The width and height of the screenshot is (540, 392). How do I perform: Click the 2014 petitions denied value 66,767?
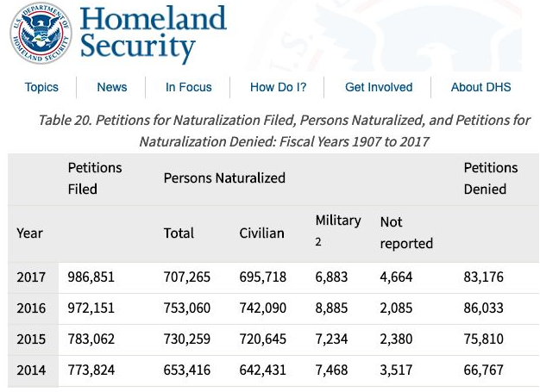coord(483,370)
